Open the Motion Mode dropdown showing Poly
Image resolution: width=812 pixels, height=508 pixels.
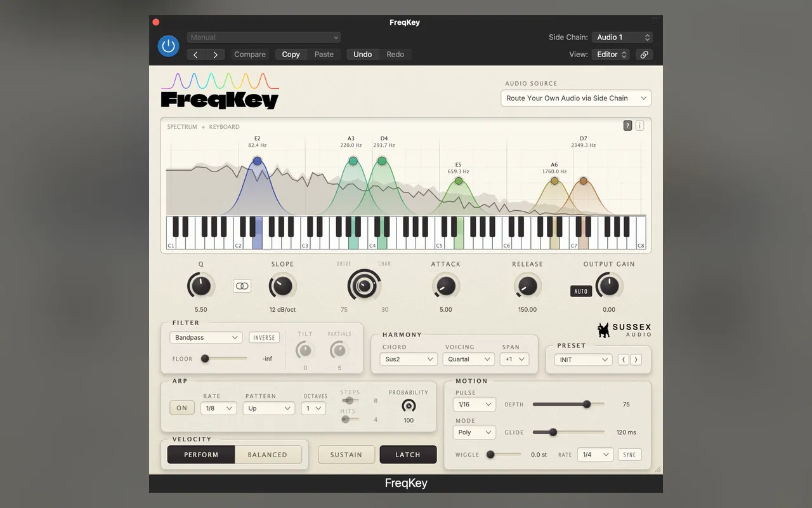[x=475, y=432]
